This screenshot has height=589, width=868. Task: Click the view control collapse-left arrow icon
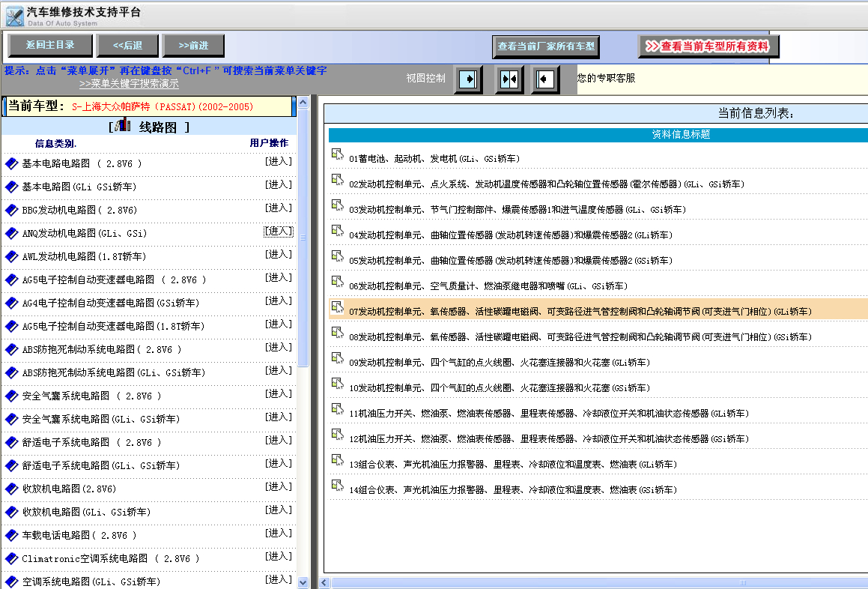click(x=545, y=79)
